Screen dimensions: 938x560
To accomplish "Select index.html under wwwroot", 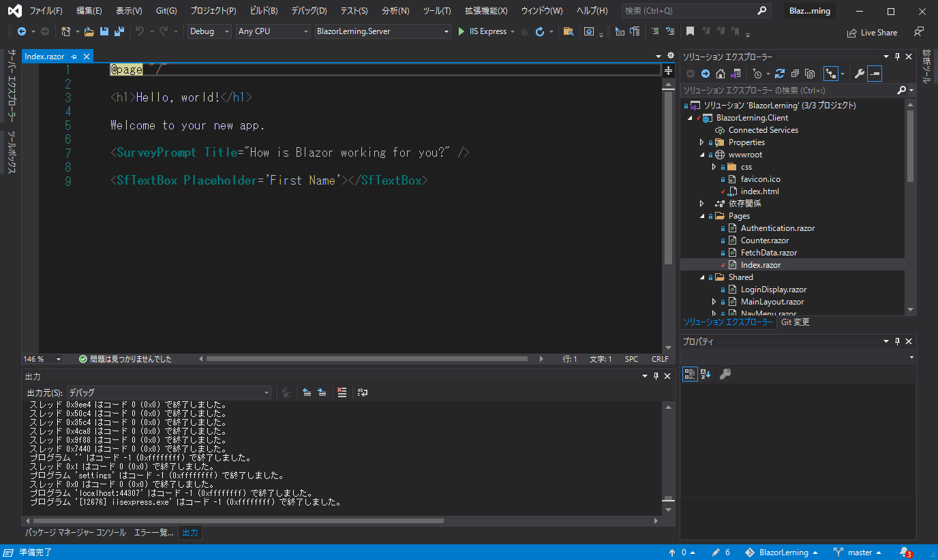I will pyautogui.click(x=760, y=191).
